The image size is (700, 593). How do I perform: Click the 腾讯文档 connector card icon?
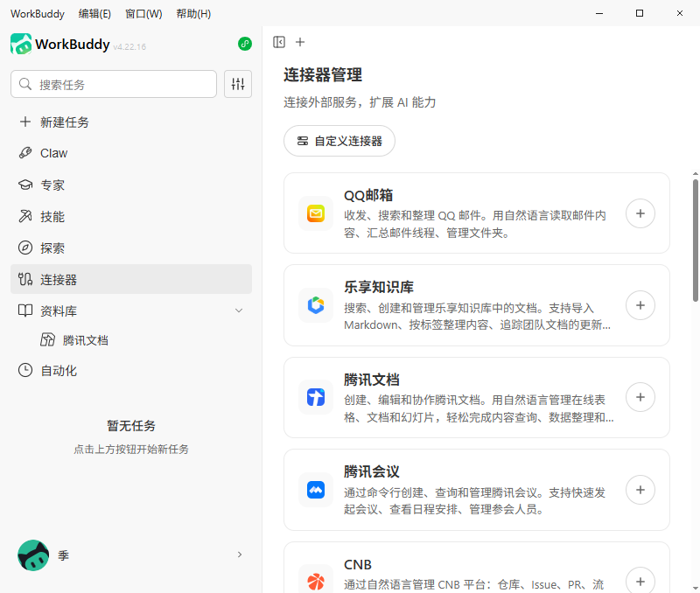316,397
